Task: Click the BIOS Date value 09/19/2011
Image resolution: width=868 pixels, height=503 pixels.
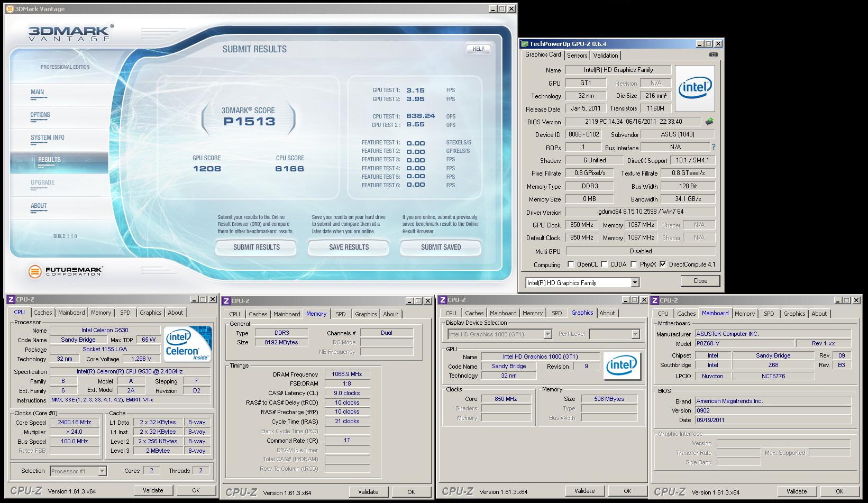Action: pyautogui.click(x=773, y=420)
